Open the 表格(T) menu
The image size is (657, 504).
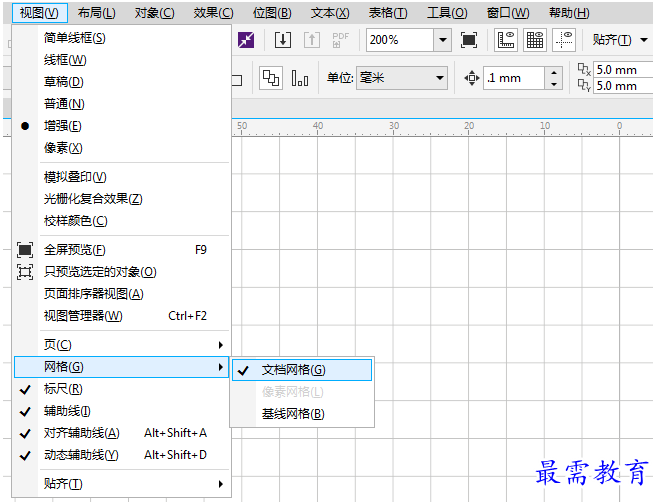[x=388, y=13]
